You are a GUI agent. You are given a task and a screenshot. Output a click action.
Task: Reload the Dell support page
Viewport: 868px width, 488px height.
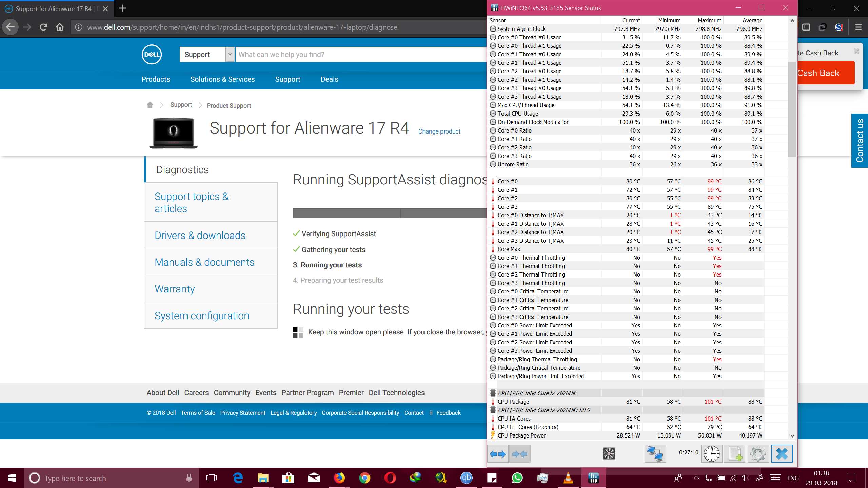[43, 27]
